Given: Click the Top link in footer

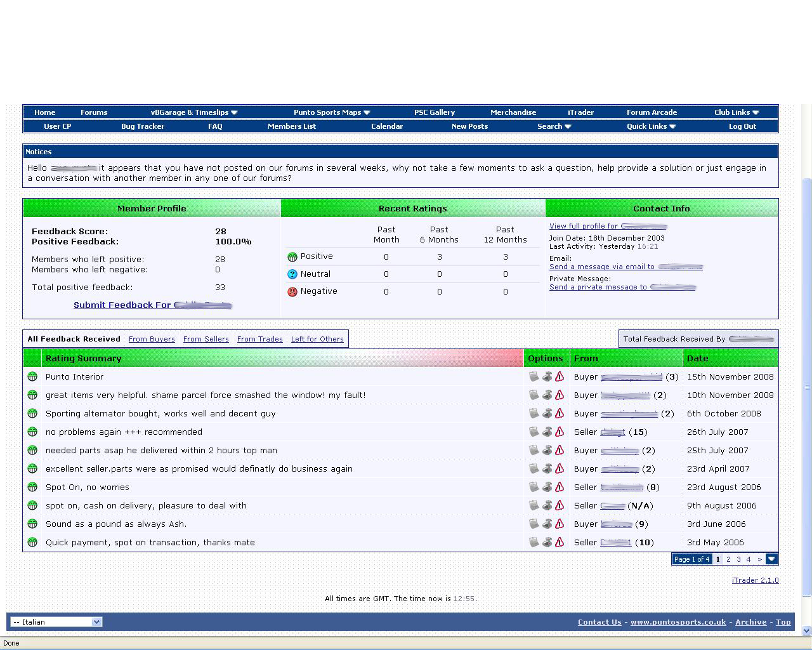Looking at the screenshot, I should click(783, 622).
